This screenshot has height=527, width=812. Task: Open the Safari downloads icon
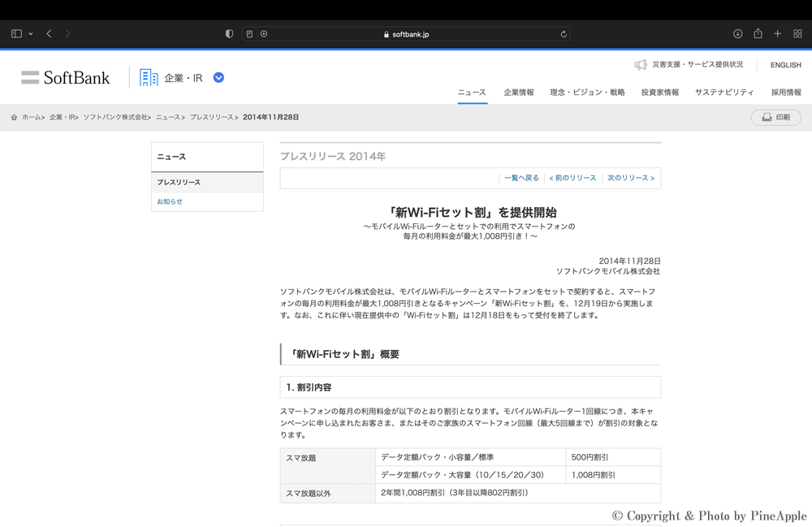click(737, 34)
